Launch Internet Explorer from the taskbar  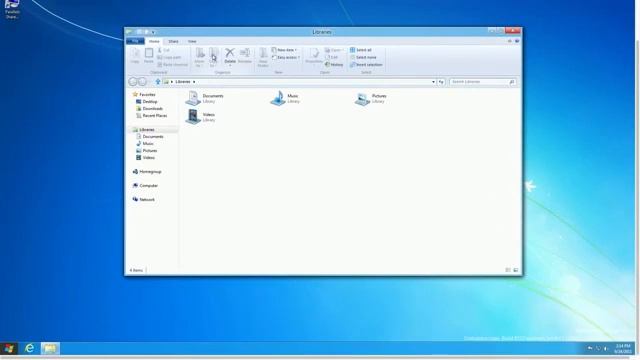click(x=29, y=349)
